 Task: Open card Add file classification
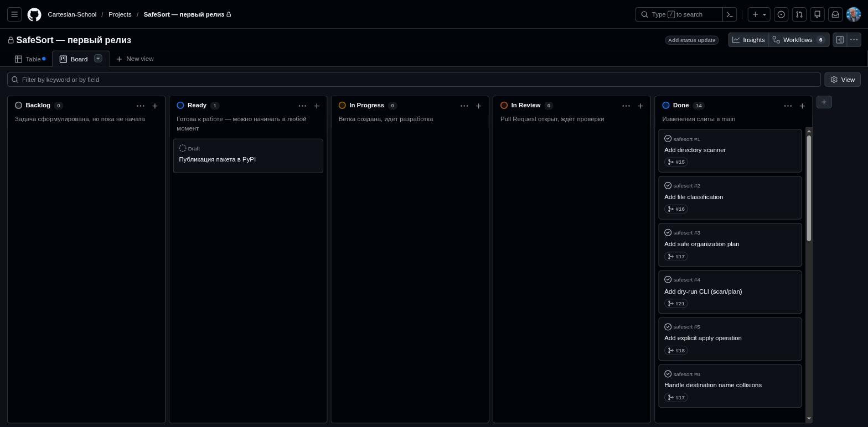pyautogui.click(x=694, y=197)
